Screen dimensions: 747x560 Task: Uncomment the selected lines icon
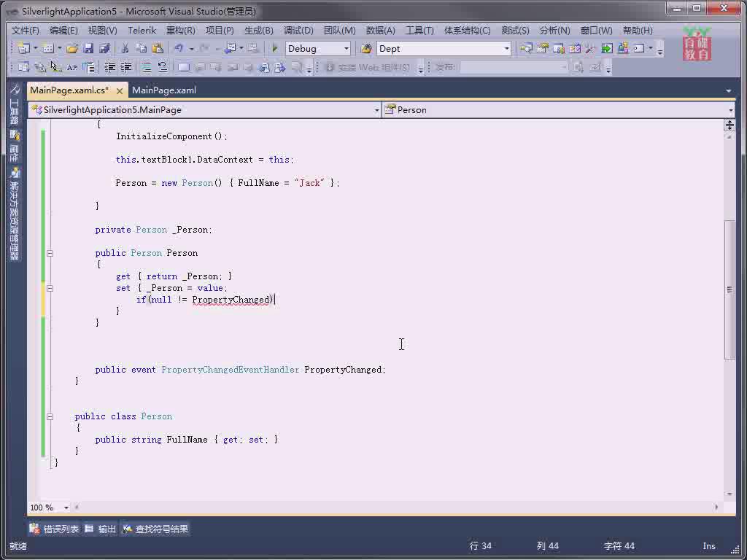(163, 67)
